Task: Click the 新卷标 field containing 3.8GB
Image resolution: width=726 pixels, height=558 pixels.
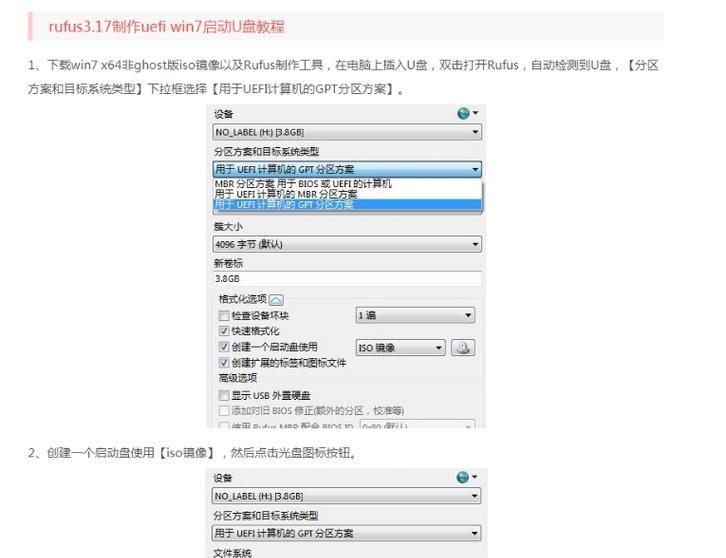Action: tap(347, 279)
